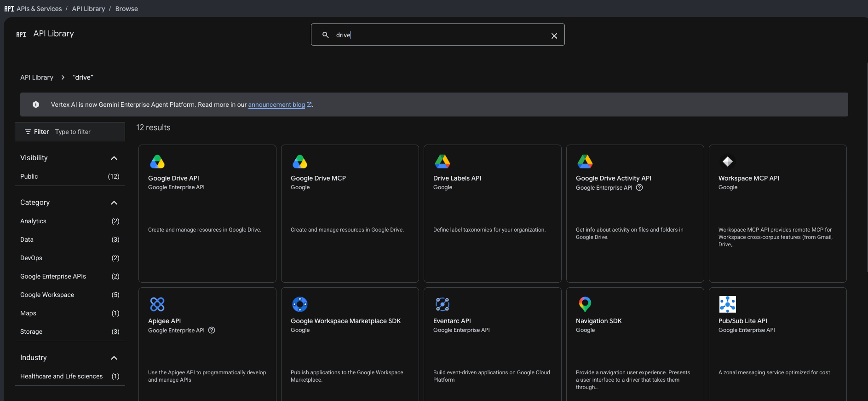868x401 pixels.
Task: Click the Workspace MCP API diamond icon
Action: (728, 162)
